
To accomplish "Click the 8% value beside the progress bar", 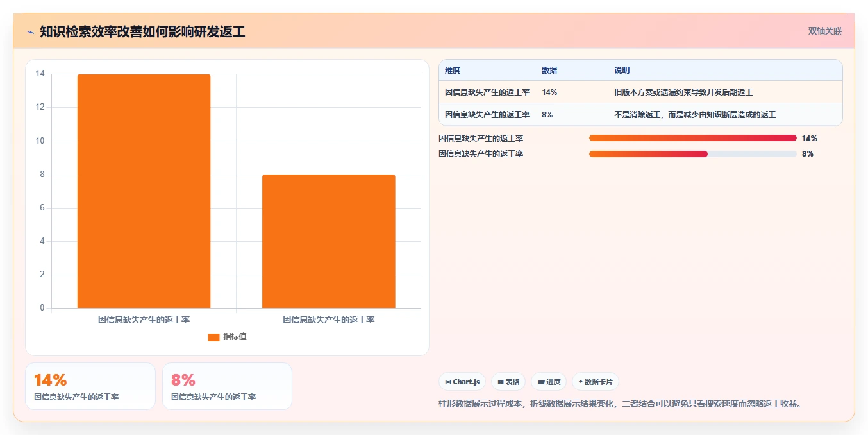I will coord(808,154).
